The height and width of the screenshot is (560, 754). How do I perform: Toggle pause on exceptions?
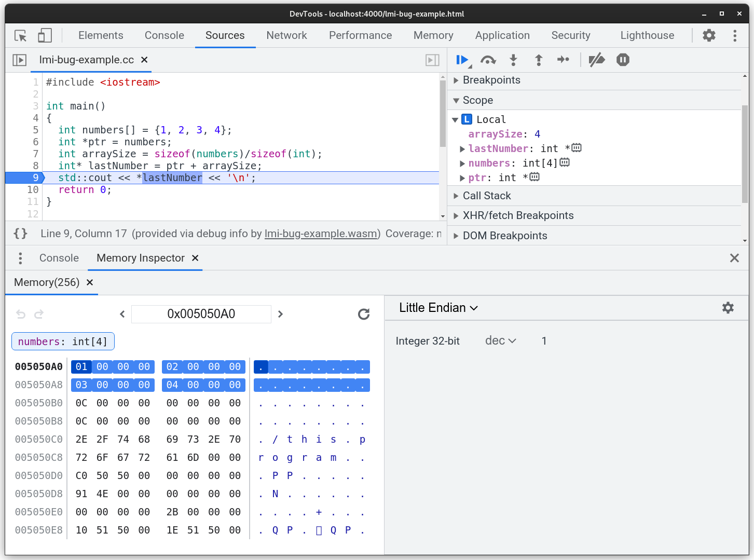622,60
